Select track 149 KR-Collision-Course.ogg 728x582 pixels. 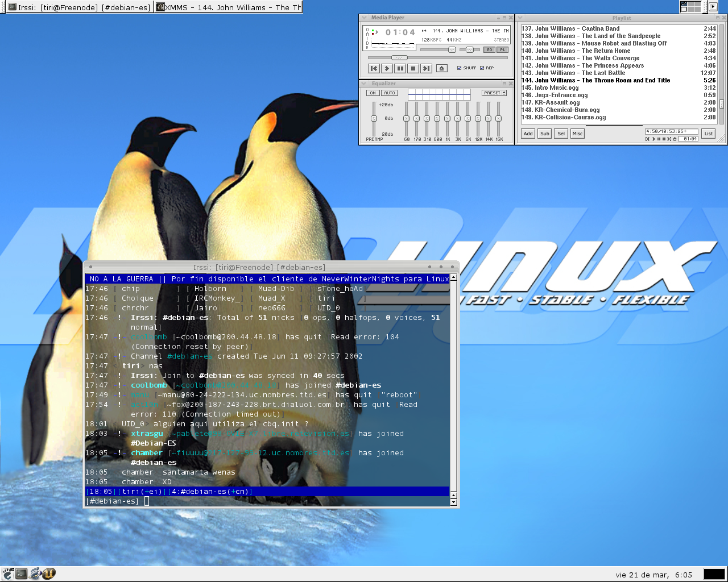618,117
